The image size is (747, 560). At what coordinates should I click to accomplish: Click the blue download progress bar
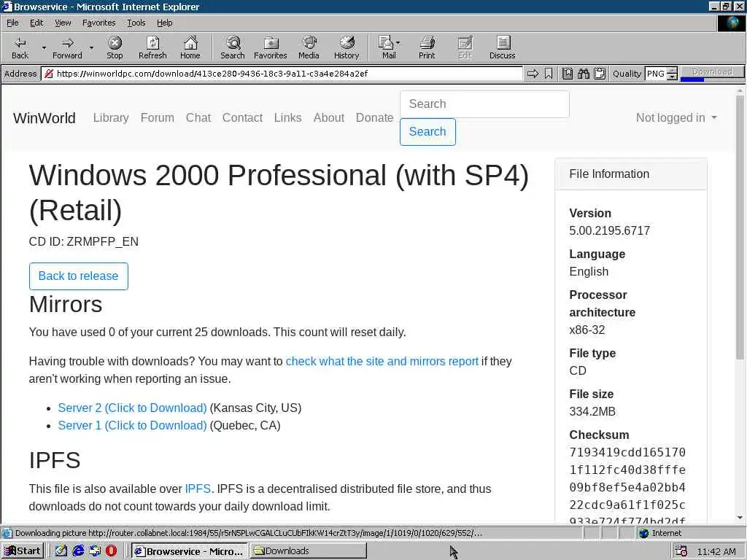[692, 79]
